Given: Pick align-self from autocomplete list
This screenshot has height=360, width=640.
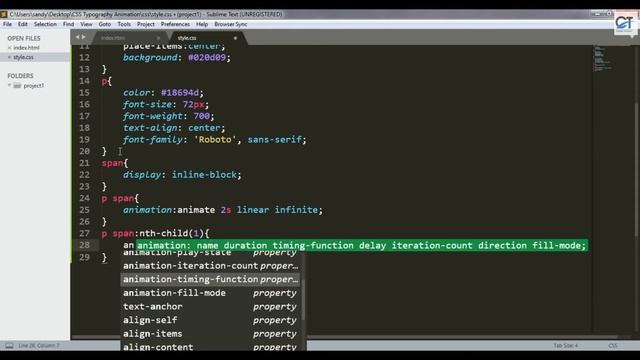Looking at the screenshot, I should pyautogui.click(x=210, y=320).
